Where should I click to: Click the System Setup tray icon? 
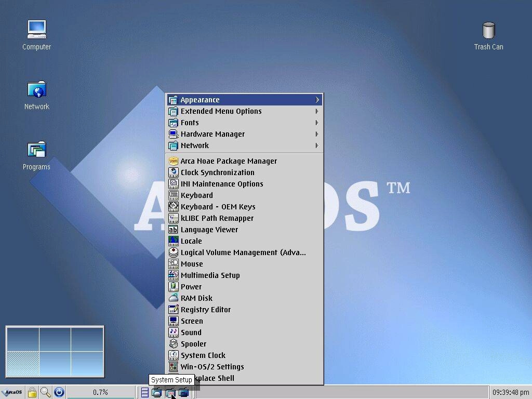tap(170, 393)
